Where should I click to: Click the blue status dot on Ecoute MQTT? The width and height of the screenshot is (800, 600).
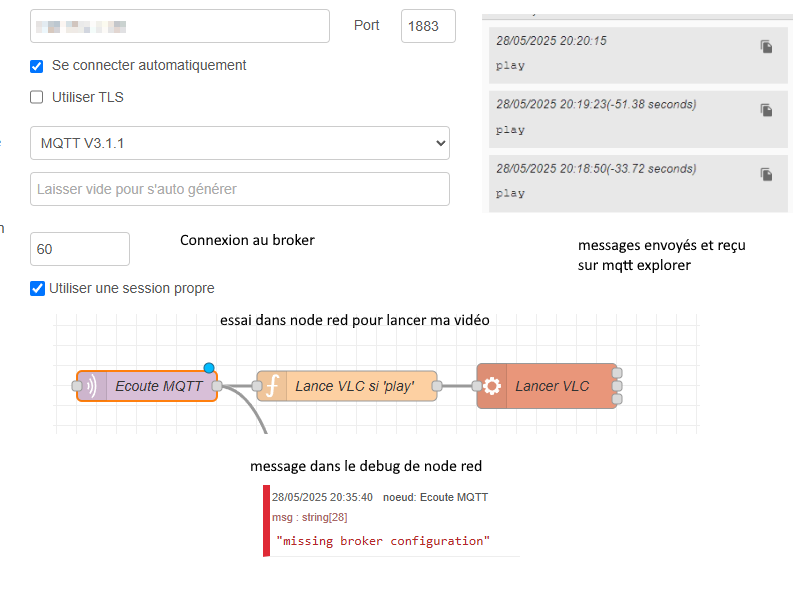[209, 368]
